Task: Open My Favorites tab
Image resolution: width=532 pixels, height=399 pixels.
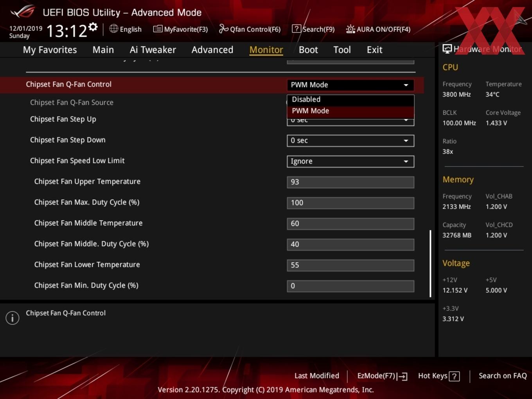Action: (50, 50)
